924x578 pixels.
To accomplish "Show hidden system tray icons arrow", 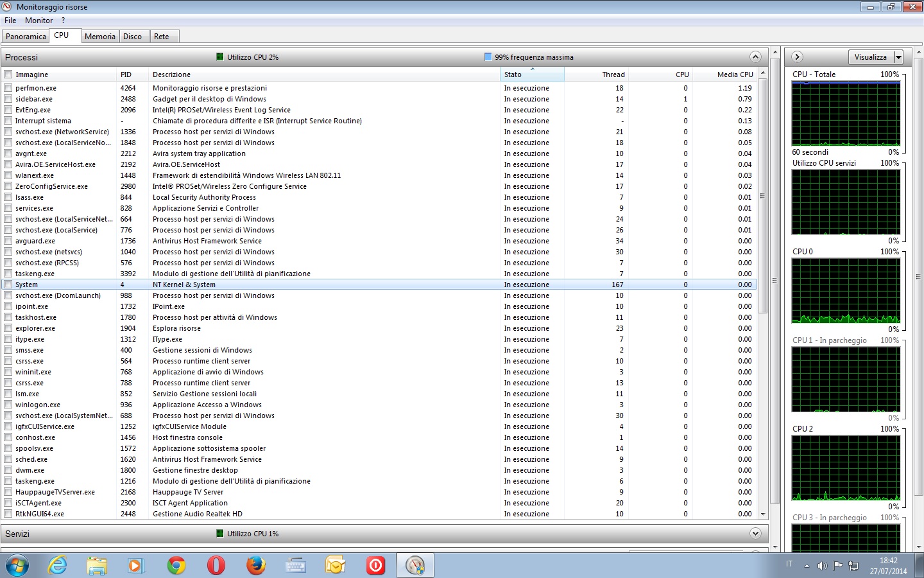I will (807, 566).
